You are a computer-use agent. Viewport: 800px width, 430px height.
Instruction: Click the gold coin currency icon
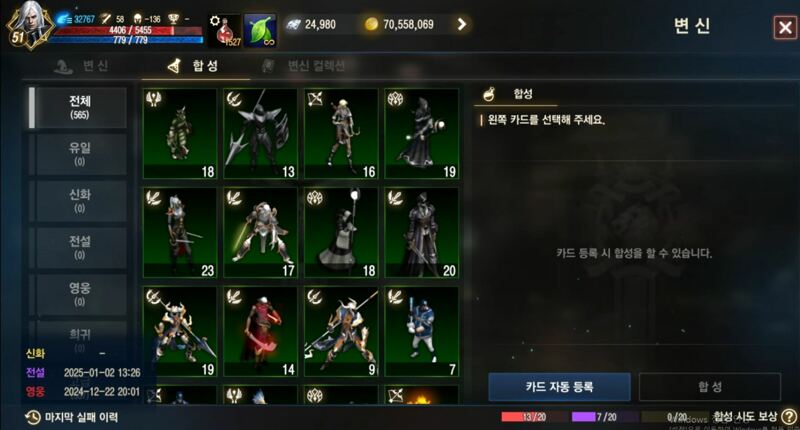coord(371,24)
